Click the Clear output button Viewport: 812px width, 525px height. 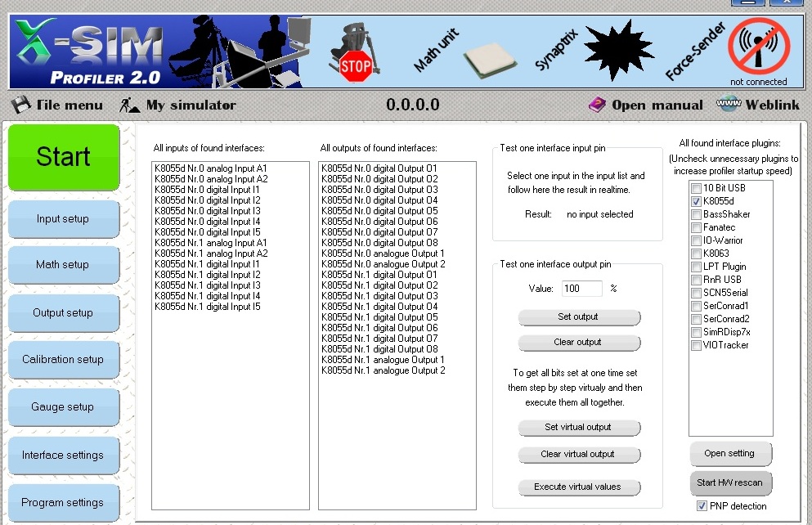[x=579, y=343]
